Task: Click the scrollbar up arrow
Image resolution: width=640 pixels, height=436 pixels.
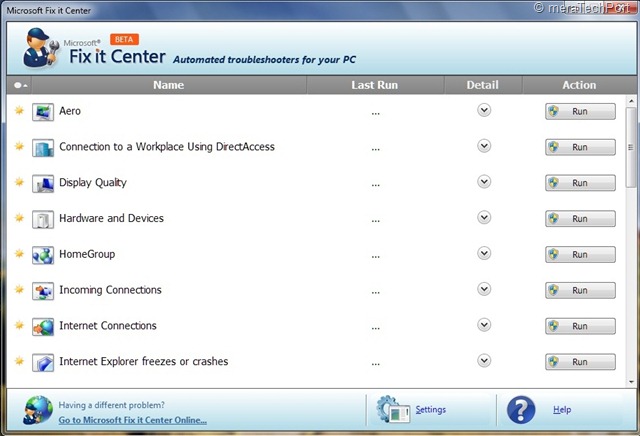Action: pos(631,100)
